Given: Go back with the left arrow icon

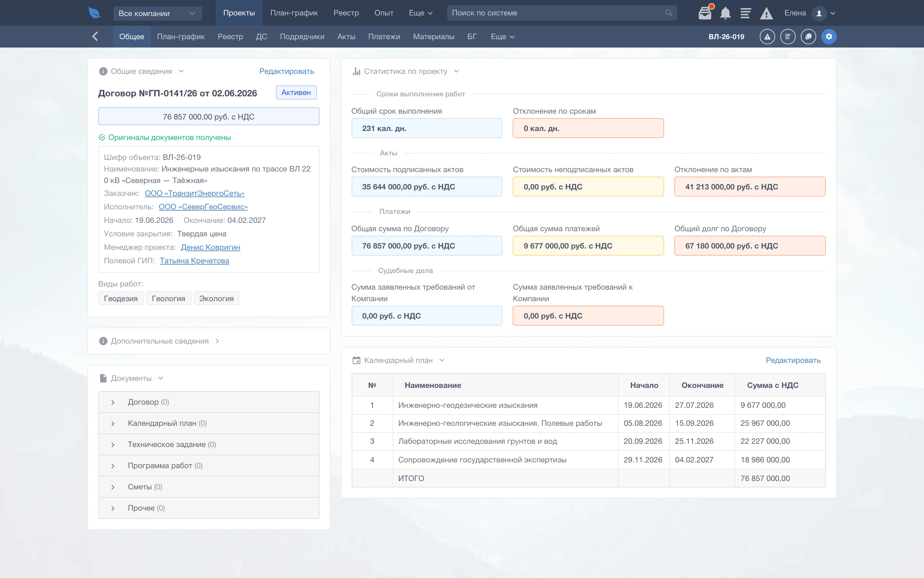Looking at the screenshot, I should [95, 36].
